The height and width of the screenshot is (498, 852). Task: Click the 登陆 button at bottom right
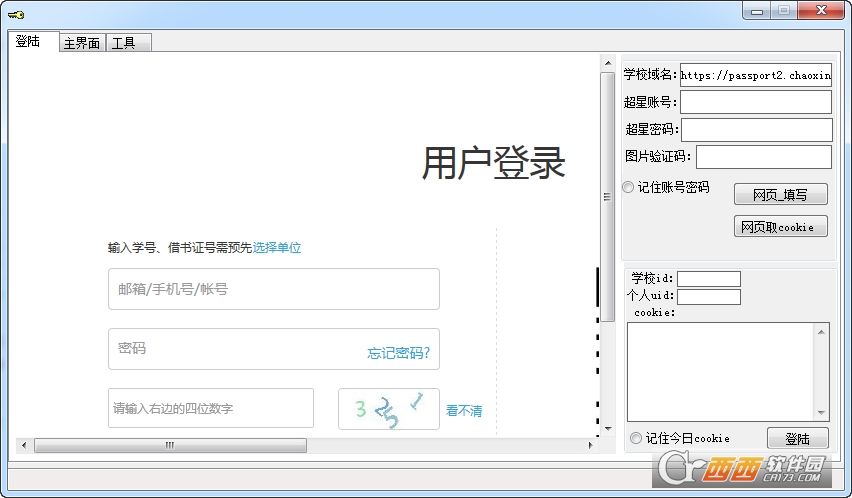click(x=797, y=438)
